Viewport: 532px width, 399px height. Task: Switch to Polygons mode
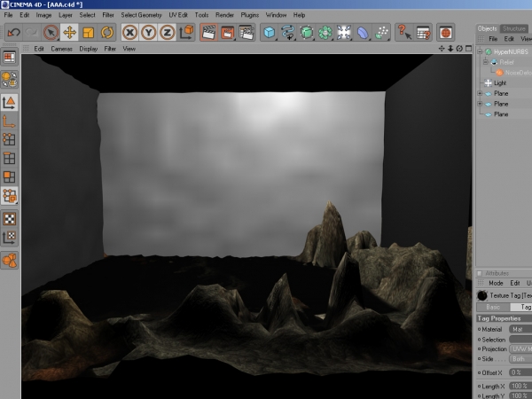point(9,176)
